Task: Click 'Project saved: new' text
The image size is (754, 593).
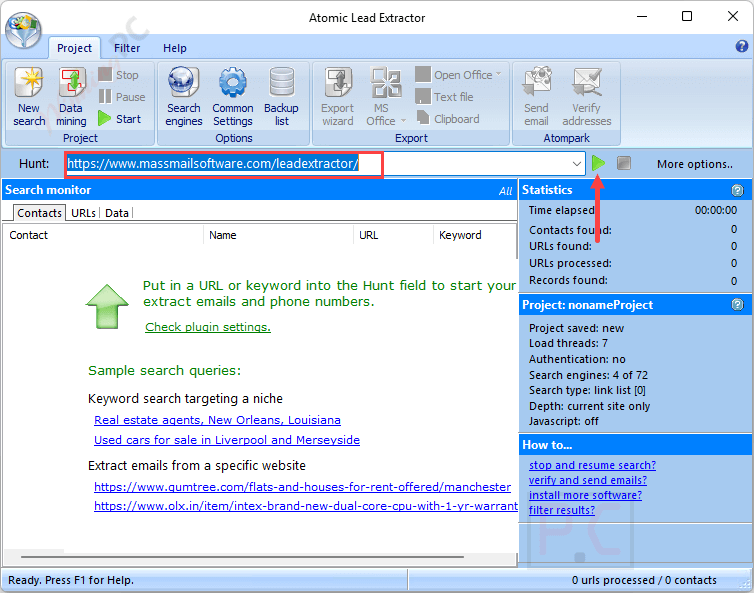Action: 576,328
